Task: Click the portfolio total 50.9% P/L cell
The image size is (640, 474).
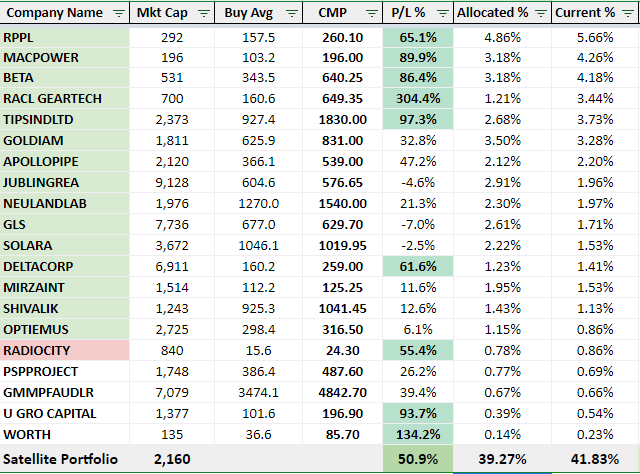Action: pyautogui.click(x=417, y=458)
